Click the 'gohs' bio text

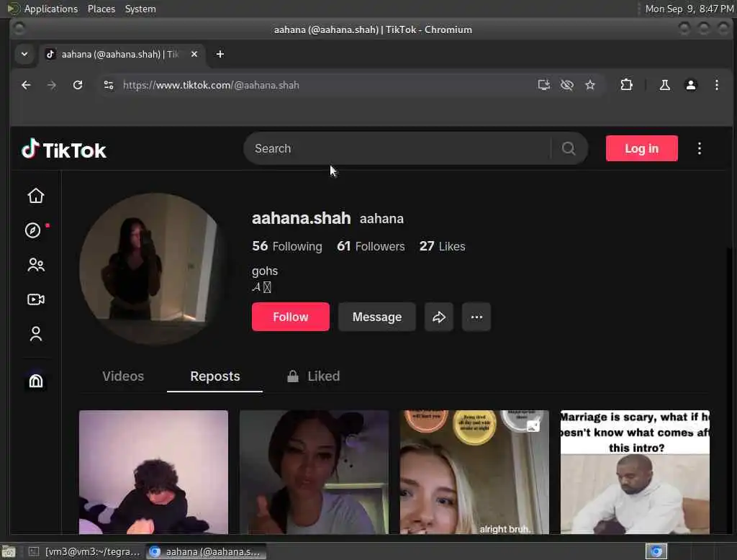[x=265, y=271]
